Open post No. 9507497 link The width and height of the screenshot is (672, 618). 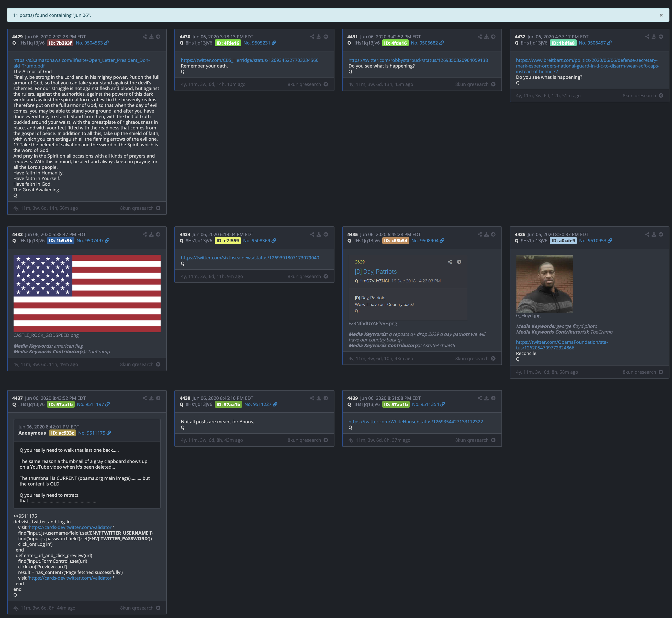tap(90, 240)
